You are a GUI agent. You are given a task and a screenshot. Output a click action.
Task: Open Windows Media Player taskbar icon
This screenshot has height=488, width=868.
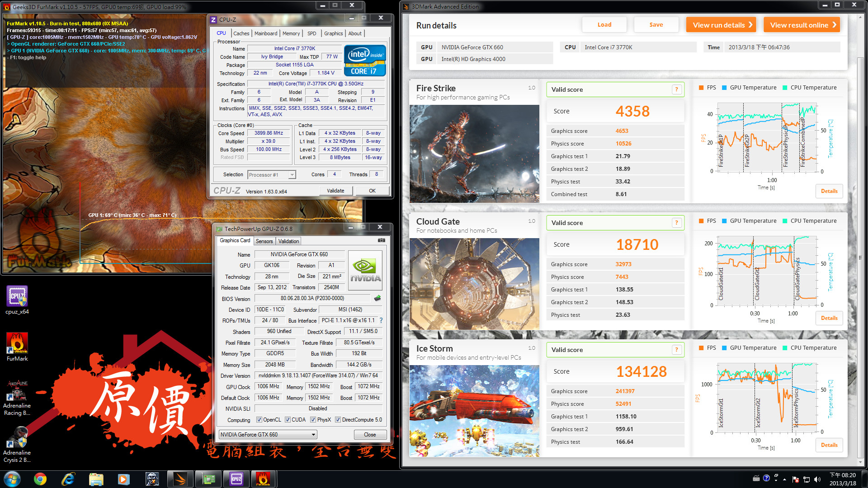pyautogui.click(x=124, y=479)
